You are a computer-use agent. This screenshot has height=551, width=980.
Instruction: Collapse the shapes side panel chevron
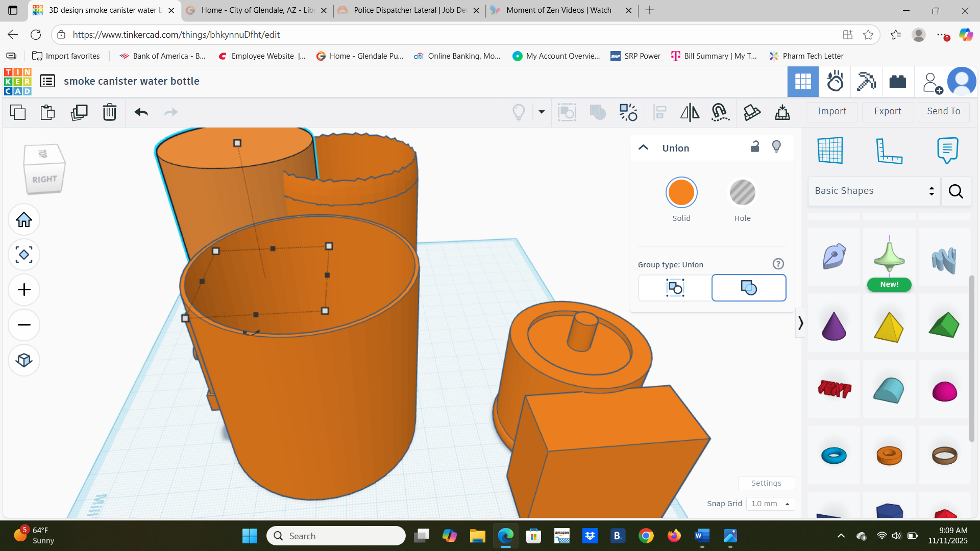[x=800, y=323]
